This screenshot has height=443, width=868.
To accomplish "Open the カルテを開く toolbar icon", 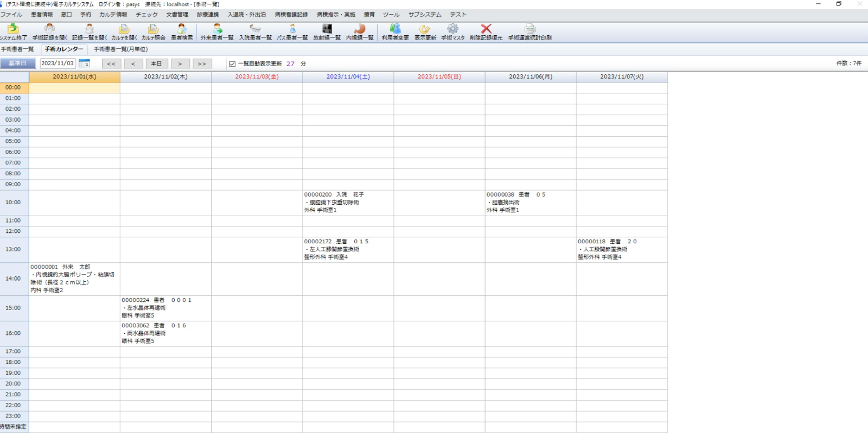I will point(124,29).
